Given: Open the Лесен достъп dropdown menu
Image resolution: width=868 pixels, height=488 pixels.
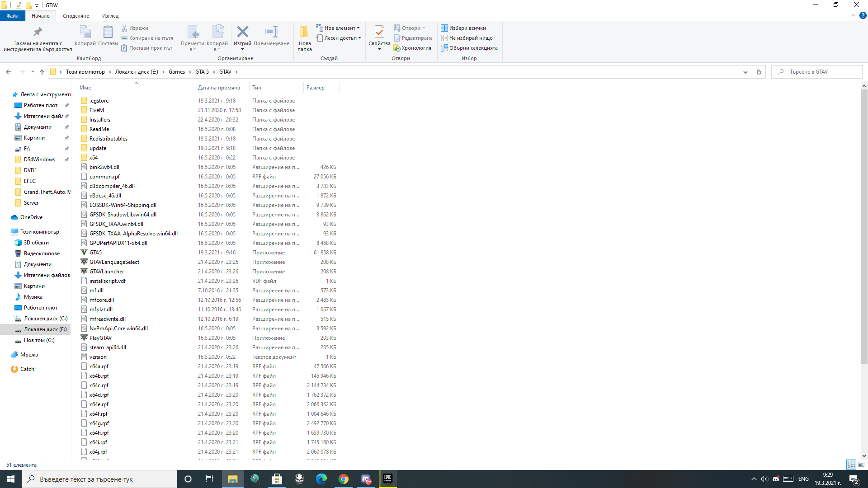Looking at the screenshot, I should [359, 38].
